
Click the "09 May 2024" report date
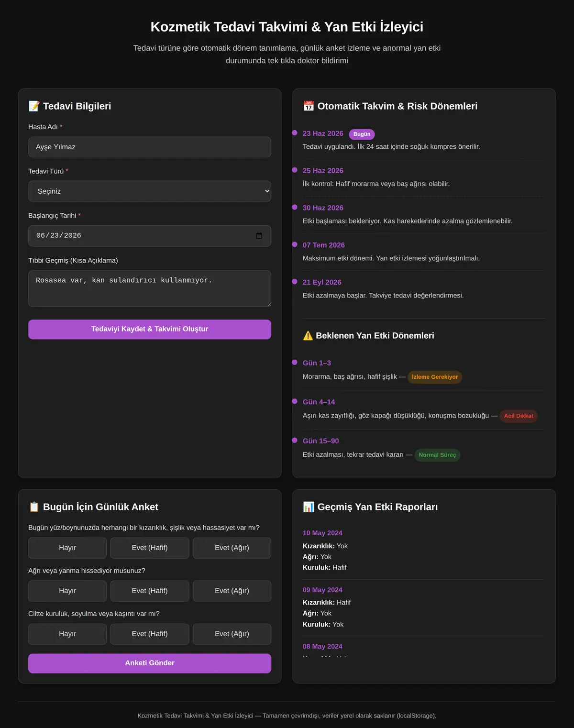tap(322, 590)
